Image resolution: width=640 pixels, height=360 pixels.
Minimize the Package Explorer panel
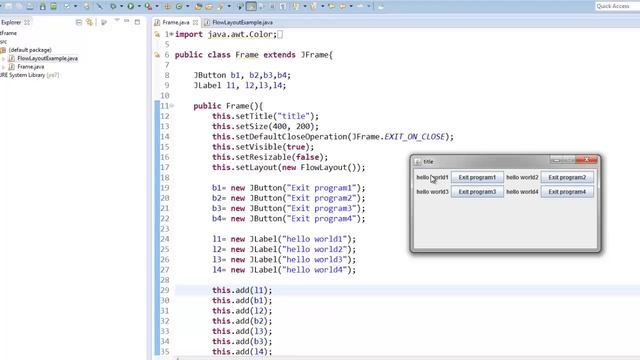pos(127,21)
